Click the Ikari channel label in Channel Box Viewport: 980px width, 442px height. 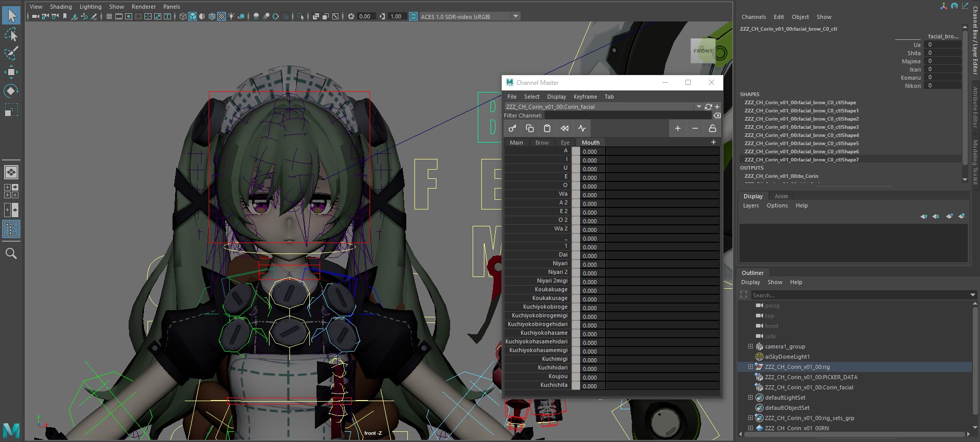(915, 69)
